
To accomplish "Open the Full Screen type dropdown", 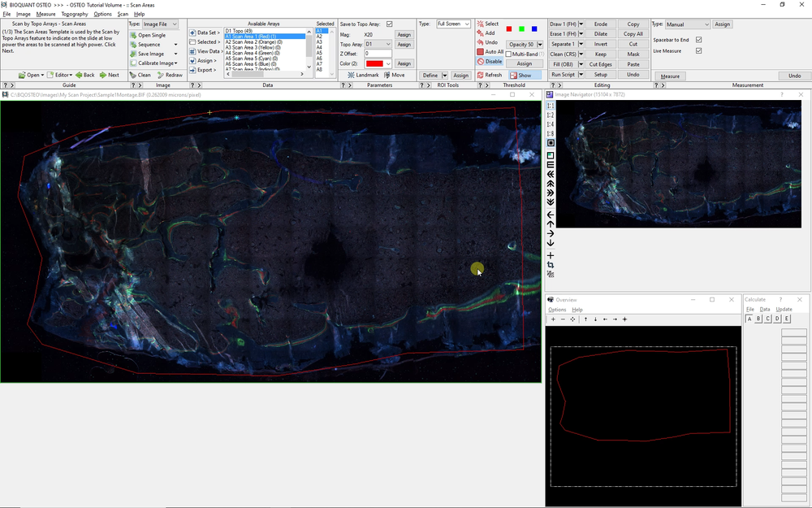I will click(453, 24).
